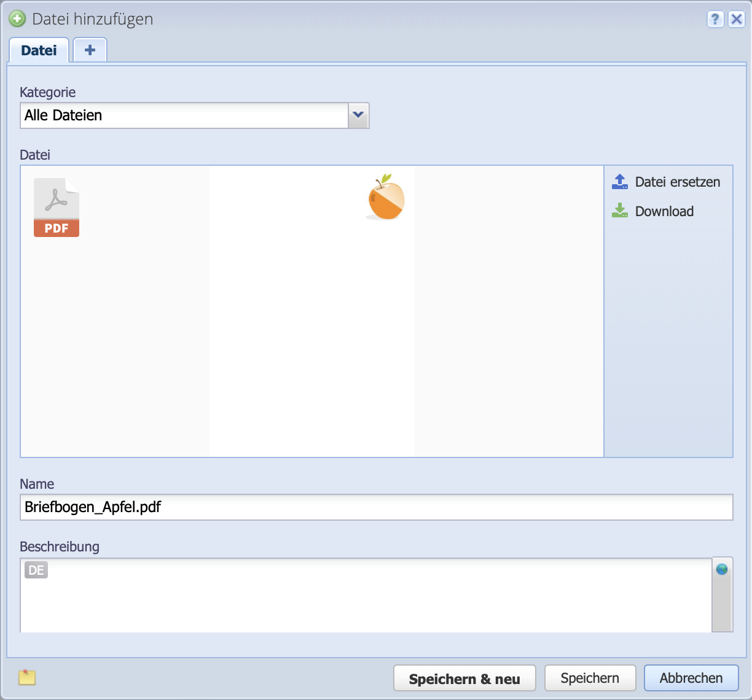Open help via the question mark icon
752x700 pixels.
pos(715,19)
